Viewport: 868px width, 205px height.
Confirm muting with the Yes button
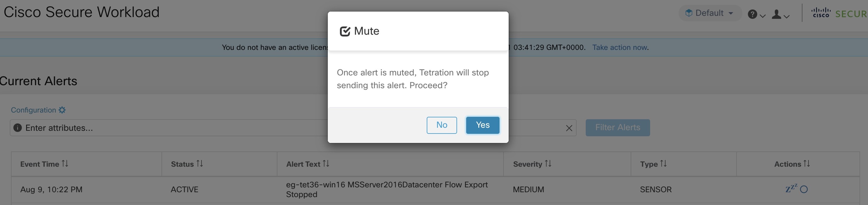(x=483, y=125)
